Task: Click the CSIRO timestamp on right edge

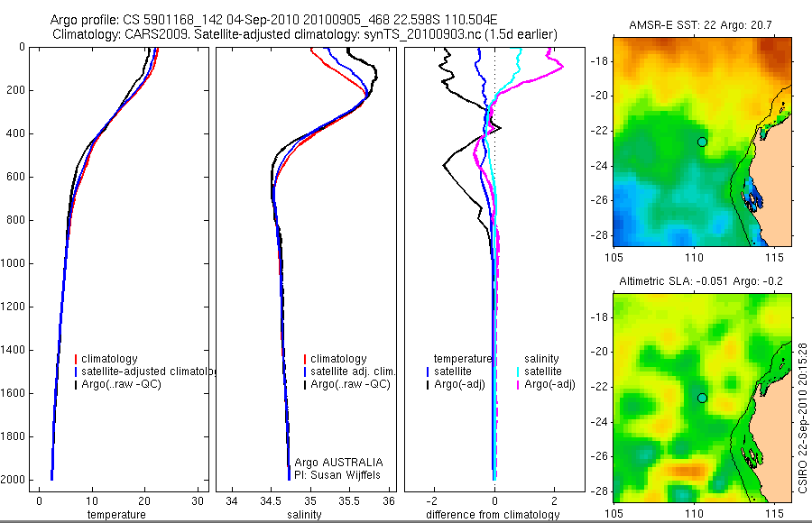Action: 802,417
